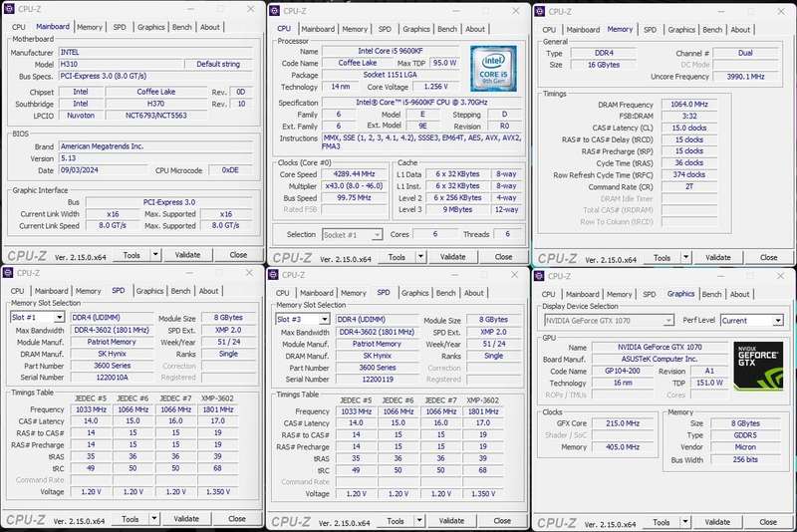Click Tools button in Slot #1 SPD window
797x532 pixels.
click(x=131, y=519)
